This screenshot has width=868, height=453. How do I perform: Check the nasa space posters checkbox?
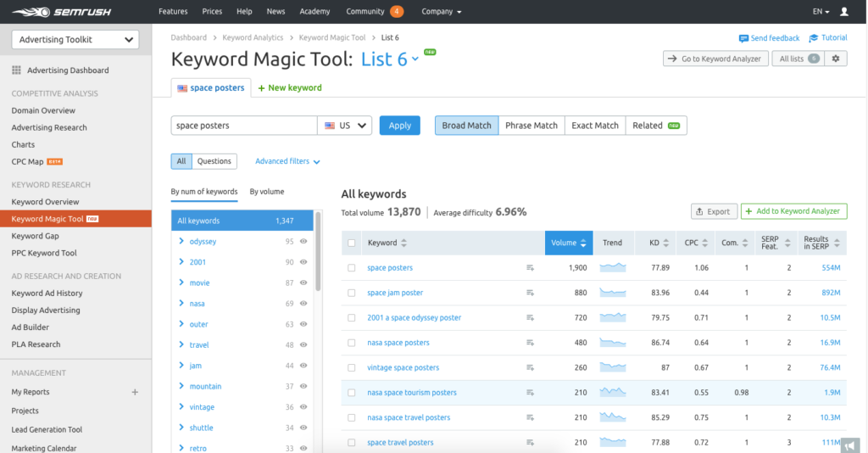(x=352, y=343)
